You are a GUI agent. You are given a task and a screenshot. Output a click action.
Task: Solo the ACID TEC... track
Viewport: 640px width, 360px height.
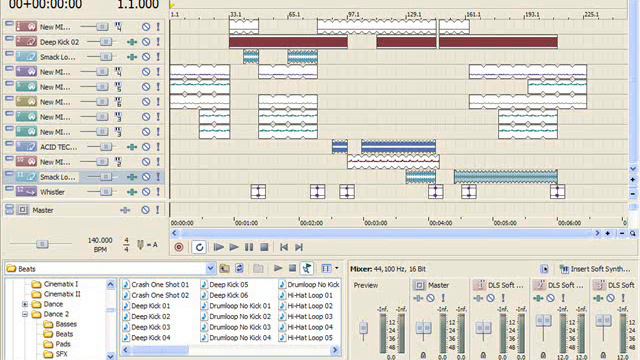(x=158, y=147)
